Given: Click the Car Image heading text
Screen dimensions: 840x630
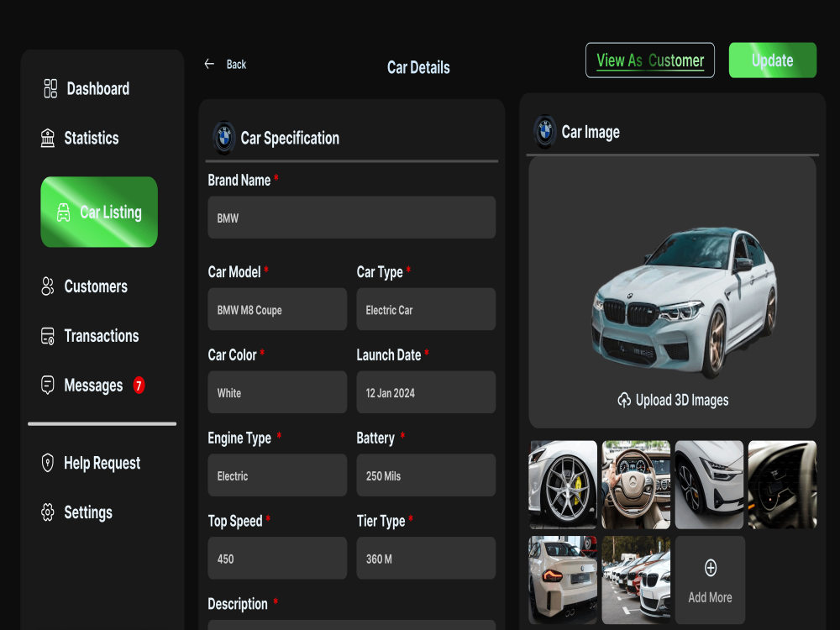Looking at the screenshot, I should click(591, 132).
